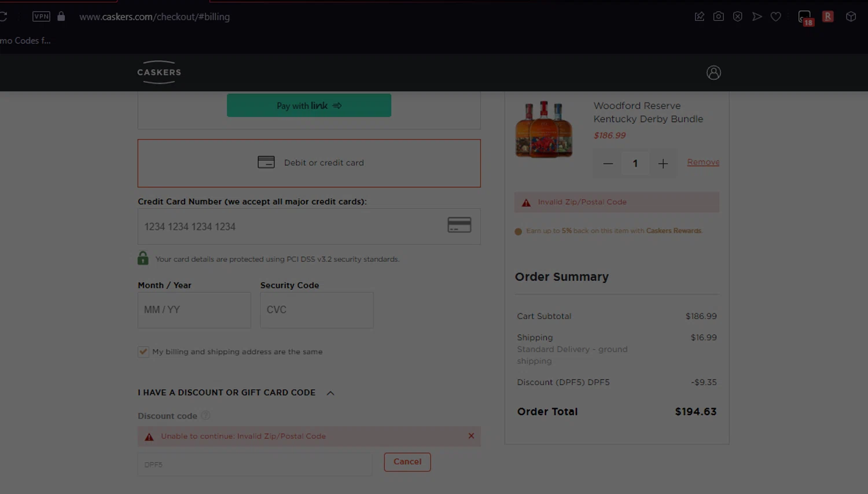Open the user account icon

tap(713, 72)
